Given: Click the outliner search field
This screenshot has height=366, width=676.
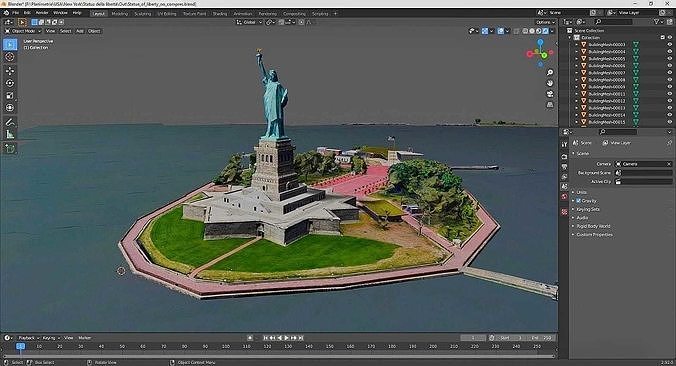Looking at the screenshot, I should (x=614, y=22).
